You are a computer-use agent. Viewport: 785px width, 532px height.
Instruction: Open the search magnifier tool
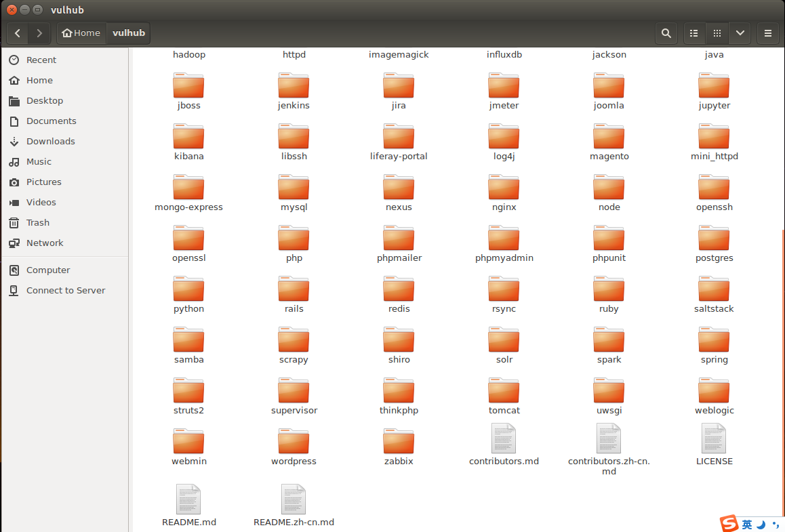click(x=666, y=33)
